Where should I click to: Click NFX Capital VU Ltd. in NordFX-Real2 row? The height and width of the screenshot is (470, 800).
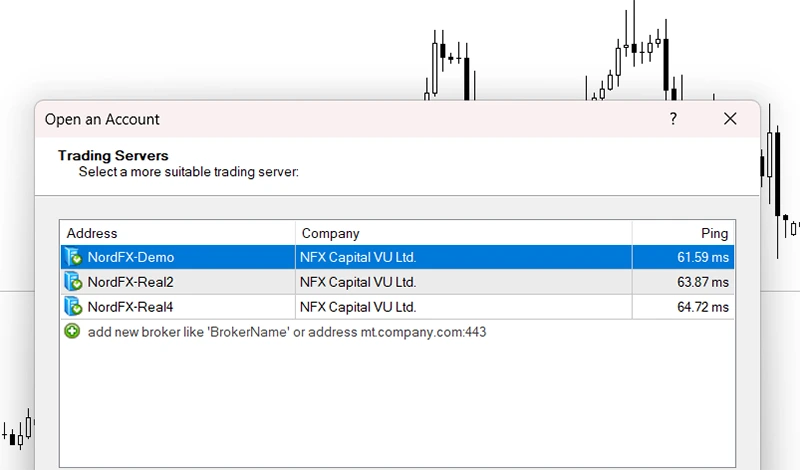[x=358, y=282]
